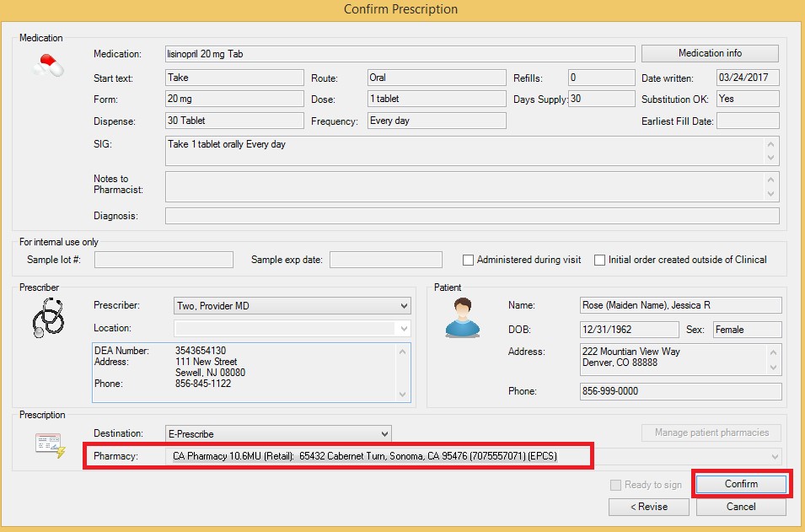
Task: Click the Sample lot # input field
Action: (164, 260)
